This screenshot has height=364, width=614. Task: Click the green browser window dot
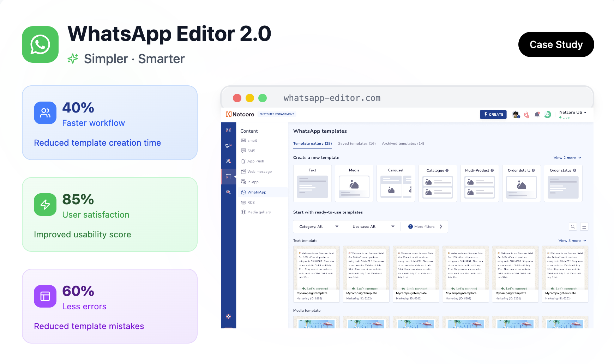pyautogui.click(x=263, y=98)
